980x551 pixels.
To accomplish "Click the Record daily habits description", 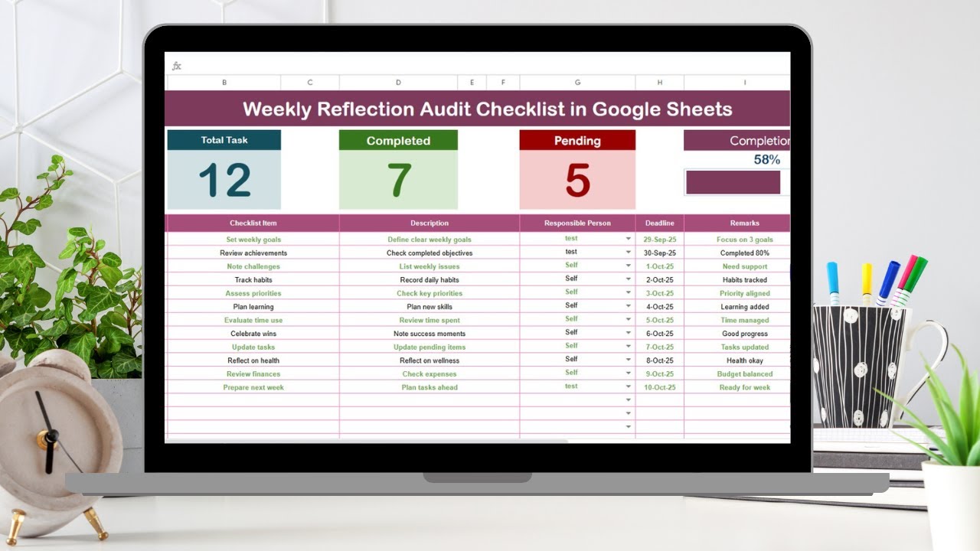I will tap(430, 279).
